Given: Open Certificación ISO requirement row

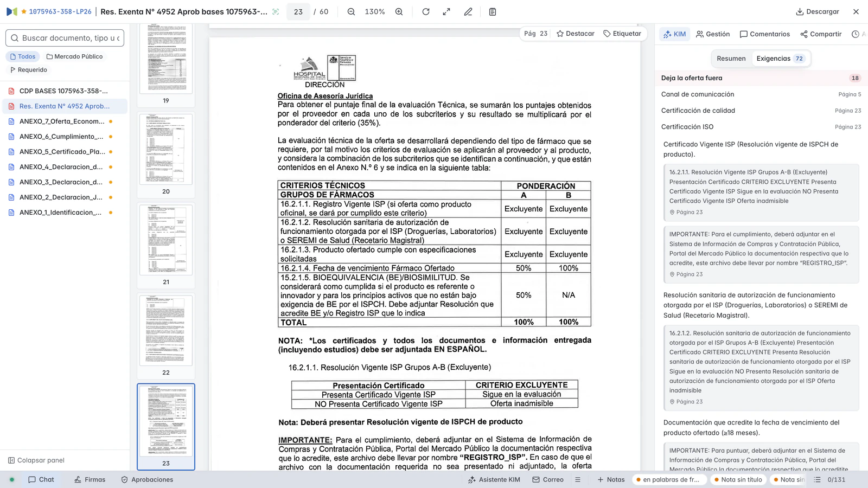Looking at the screenshot, I should click(x=761, y=127).
